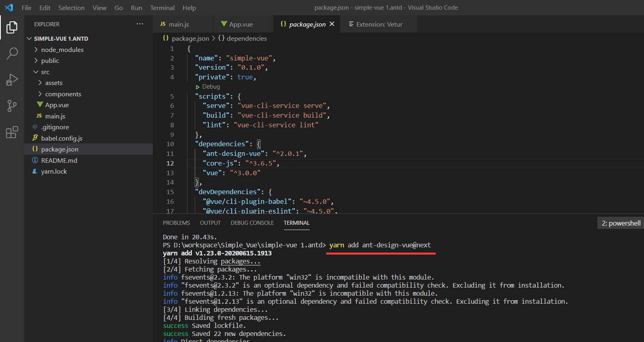The width and height of the screenshot is (644, 342).
Task: Open the Help menu
Action: pyautogui.click(x=189, y=8)
